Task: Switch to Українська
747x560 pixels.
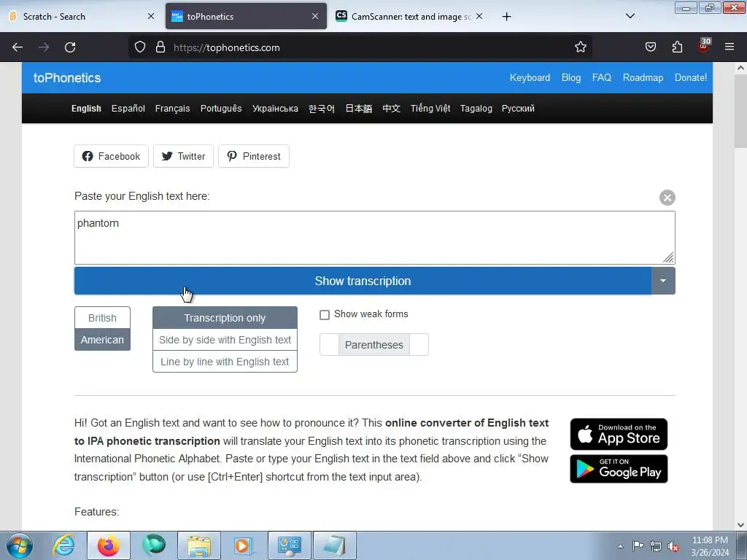Action: [275, 109]
